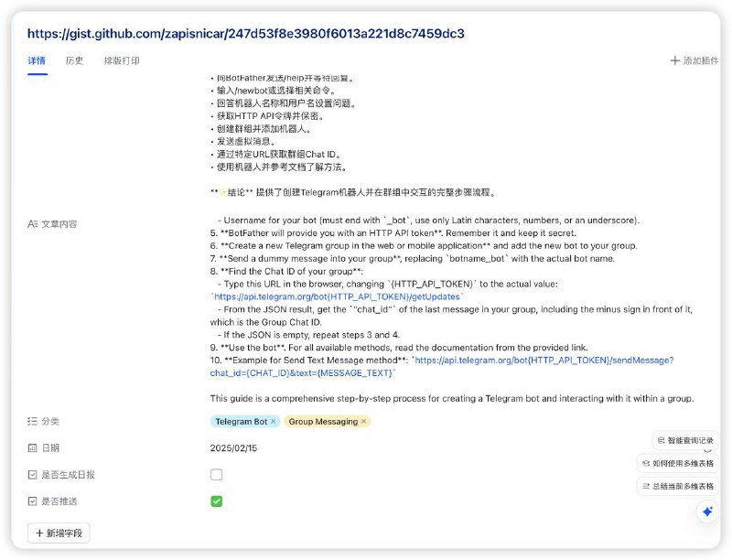Click the 新增字段 button

tap(59, 533)
